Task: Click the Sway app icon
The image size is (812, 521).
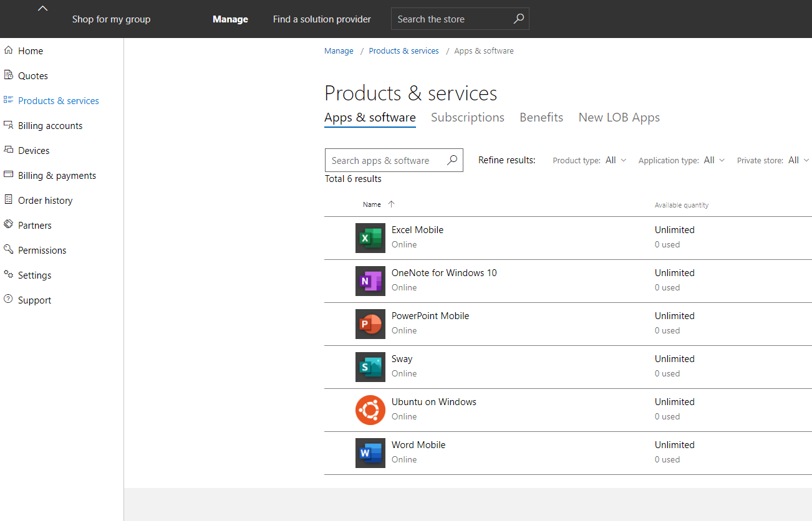Action: coord(370,367)
